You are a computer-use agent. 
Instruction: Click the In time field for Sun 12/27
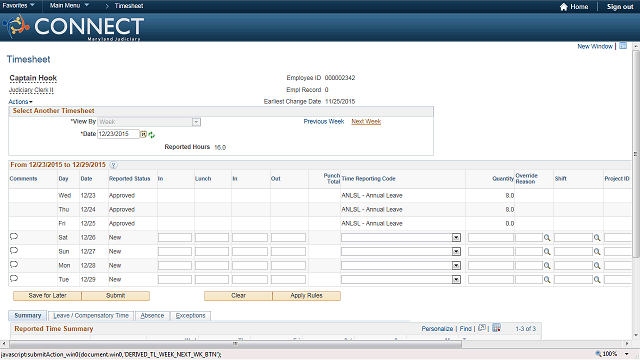click(x=175, y=252)
